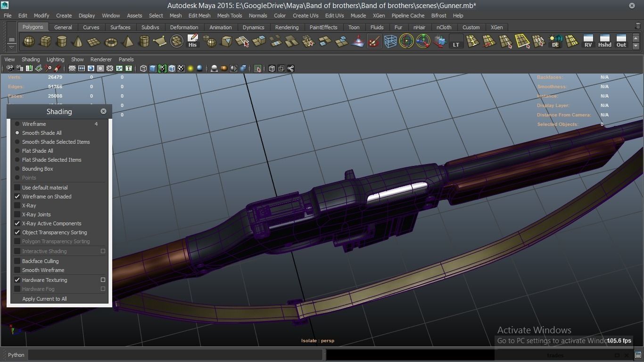Click the Python command language label
Screen dimensions: 644x362
[16, 355]
